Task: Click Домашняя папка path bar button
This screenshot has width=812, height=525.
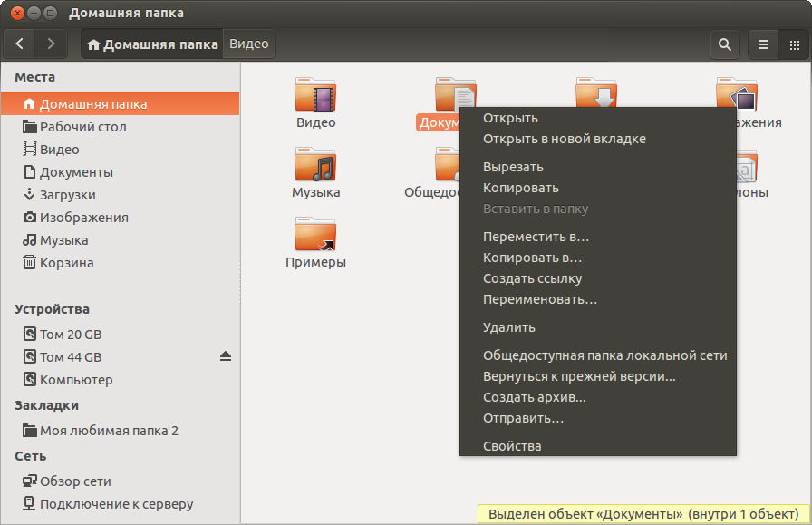Action: click(152, 44)
